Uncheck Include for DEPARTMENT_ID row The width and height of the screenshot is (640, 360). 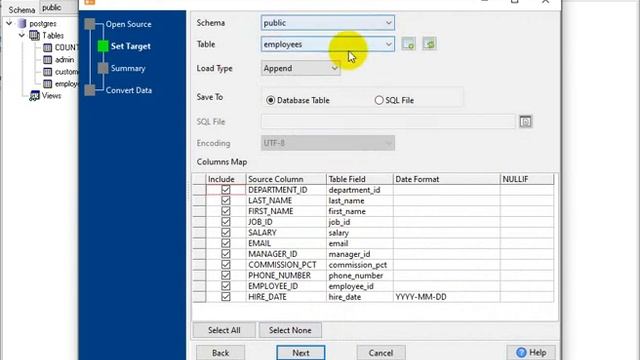coord(226,190)
